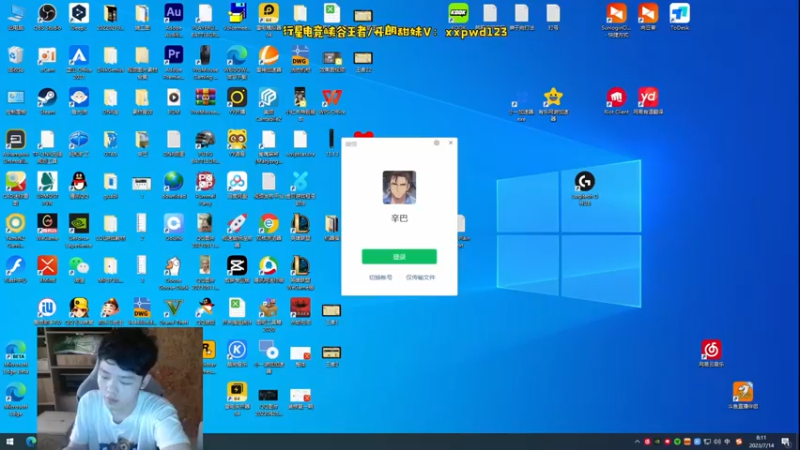This screenshot has height=450, width=800.
Task: Launch the CapCut (Jianying) black icon
Action: point(237,266)
